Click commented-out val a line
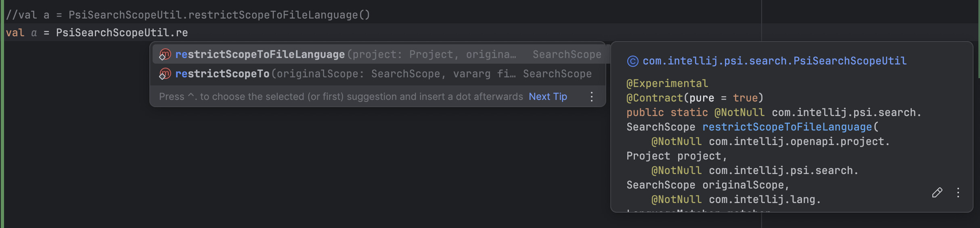Screen dimensions: 980x228 188,15
